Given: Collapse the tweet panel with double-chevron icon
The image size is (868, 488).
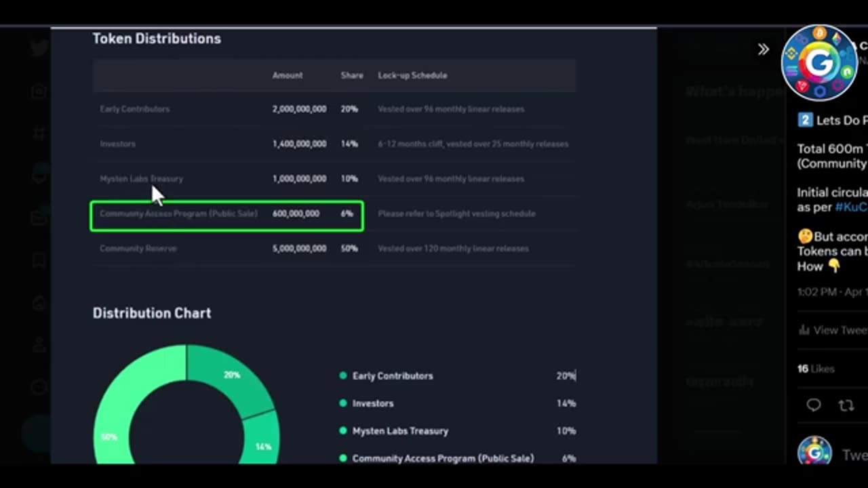Looking at the screenshot, I should 764,49.
